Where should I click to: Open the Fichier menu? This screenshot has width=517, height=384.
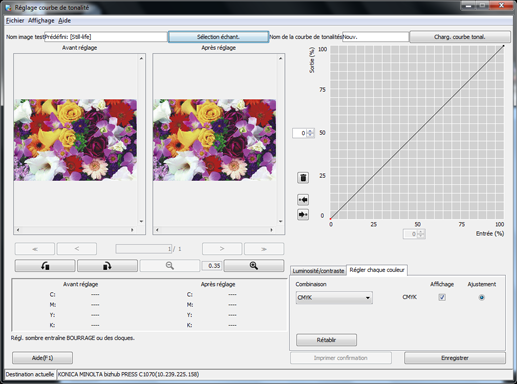(15, 21)
